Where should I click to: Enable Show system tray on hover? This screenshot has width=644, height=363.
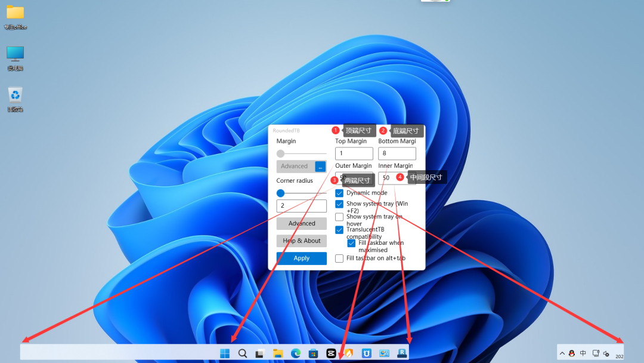point(339,217)
